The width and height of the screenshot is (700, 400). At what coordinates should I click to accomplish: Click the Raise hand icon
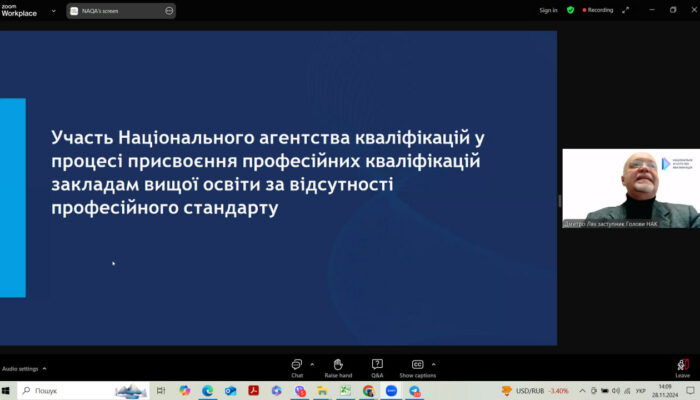click(x=338, y=366)
